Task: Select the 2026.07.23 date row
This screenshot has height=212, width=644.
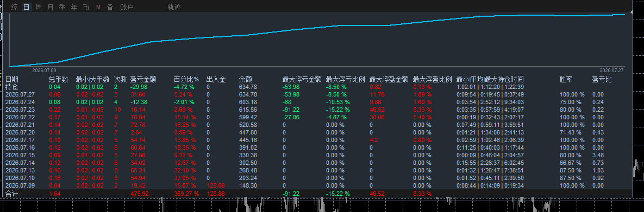Action: 20,110
